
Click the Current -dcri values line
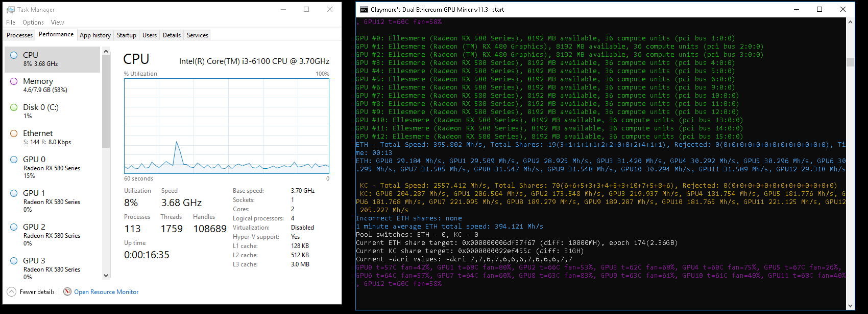pyautogui.click(x=464, y=259)
